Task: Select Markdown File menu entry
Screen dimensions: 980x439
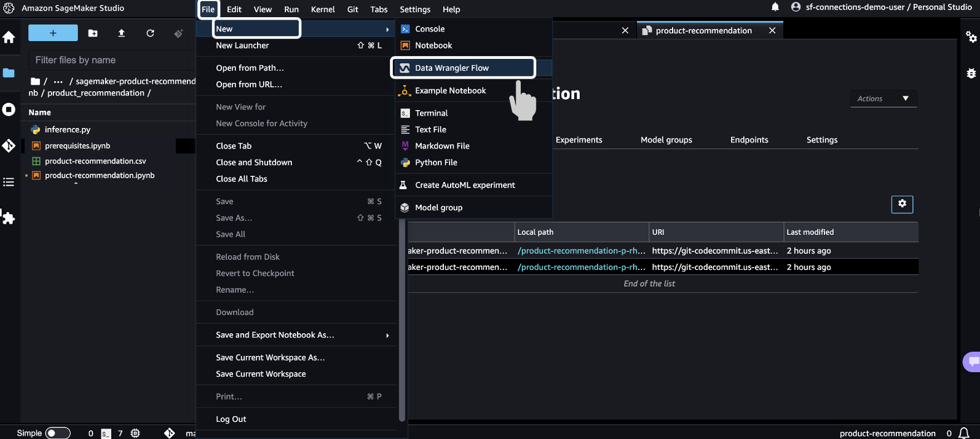Action: coord(473,146)
